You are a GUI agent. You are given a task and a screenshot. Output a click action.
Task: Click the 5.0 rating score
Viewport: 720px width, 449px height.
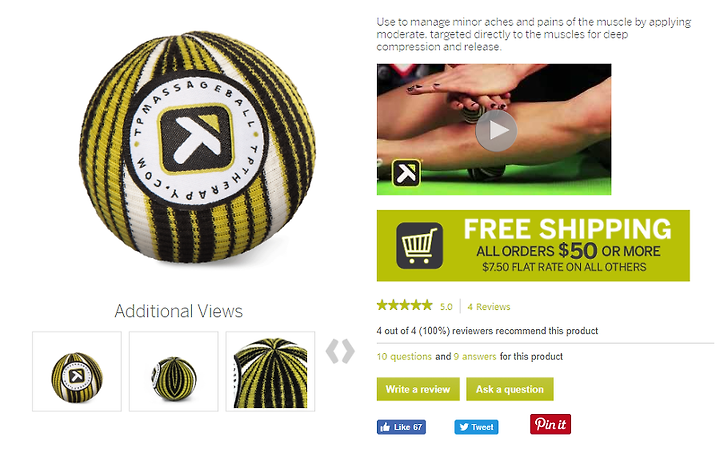(446, 307)
